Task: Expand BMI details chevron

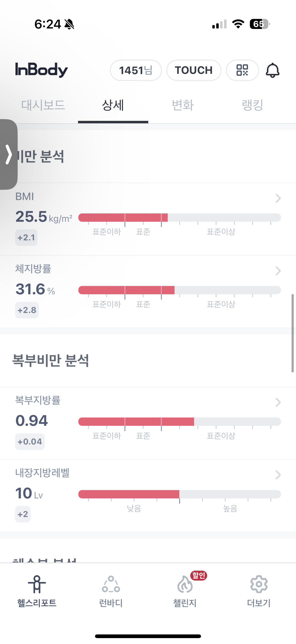Action: 278,198
